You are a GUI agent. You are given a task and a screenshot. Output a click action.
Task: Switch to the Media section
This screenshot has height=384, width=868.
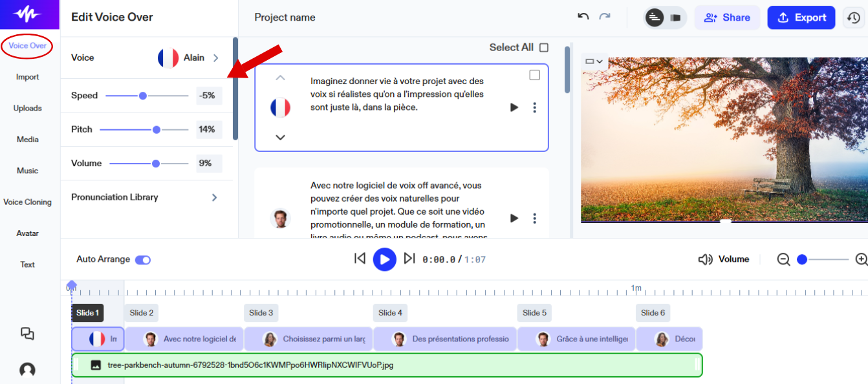[28, 139]
